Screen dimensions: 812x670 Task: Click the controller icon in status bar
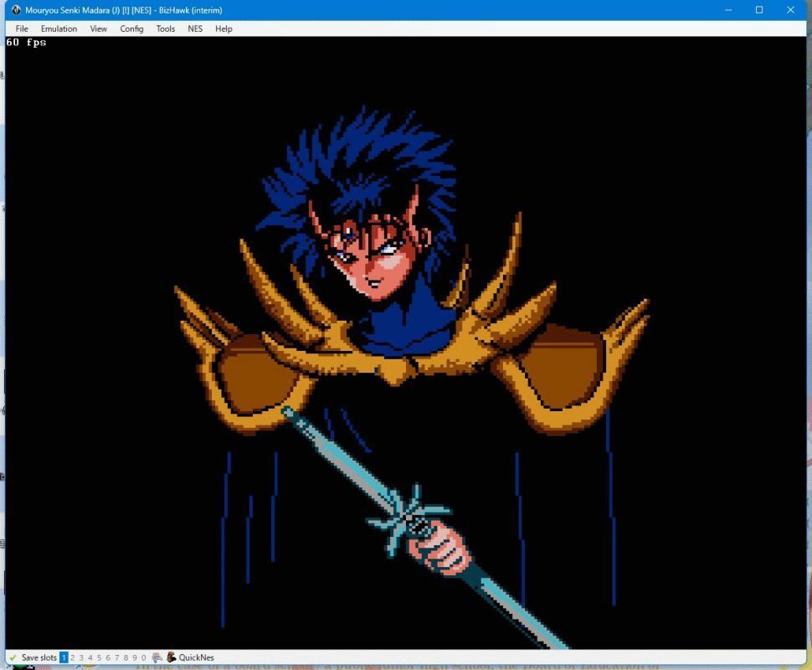point(157,657)
